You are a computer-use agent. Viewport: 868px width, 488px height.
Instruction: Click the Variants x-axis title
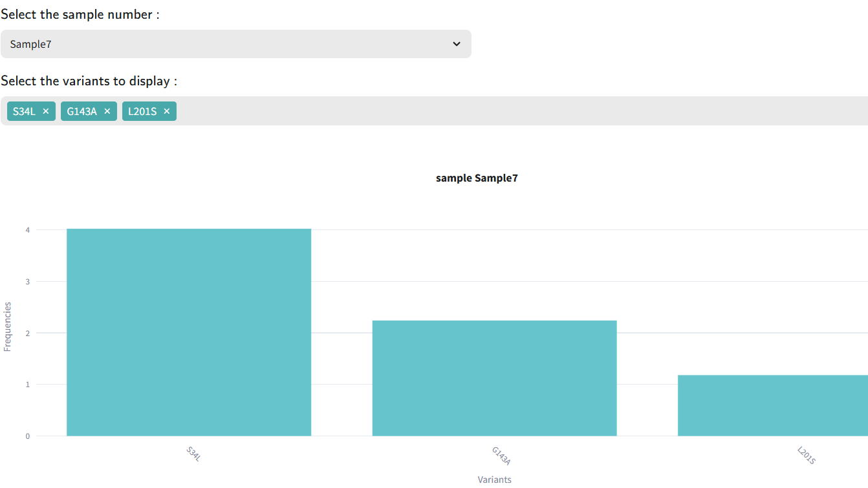(x=494, y=480)
